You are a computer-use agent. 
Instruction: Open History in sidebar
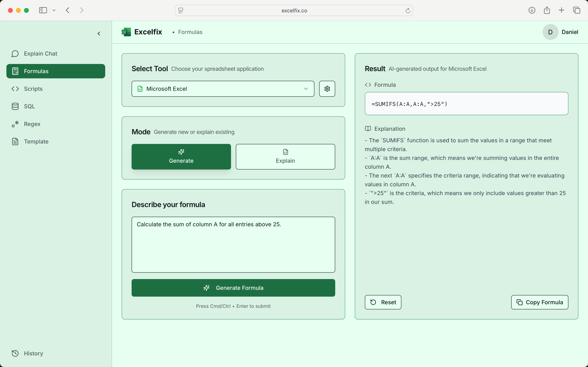click(x=56, y=353)
